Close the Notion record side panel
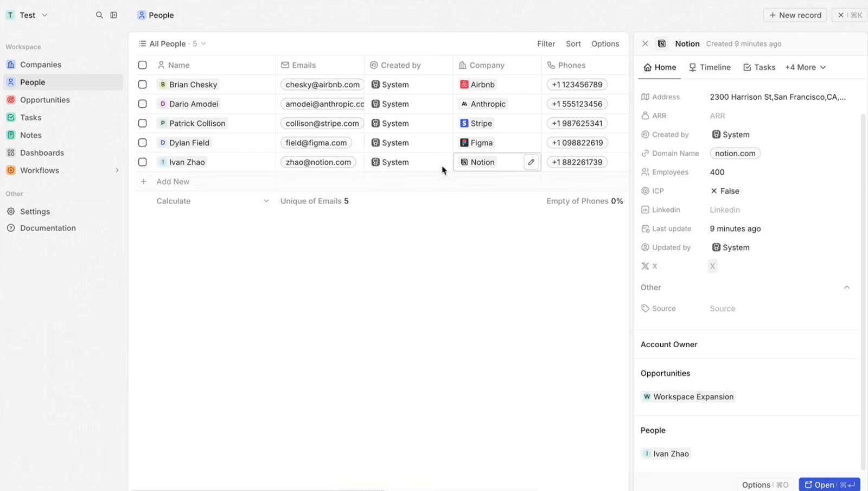The height and width of the screenshot is (491, 868). 645,43
